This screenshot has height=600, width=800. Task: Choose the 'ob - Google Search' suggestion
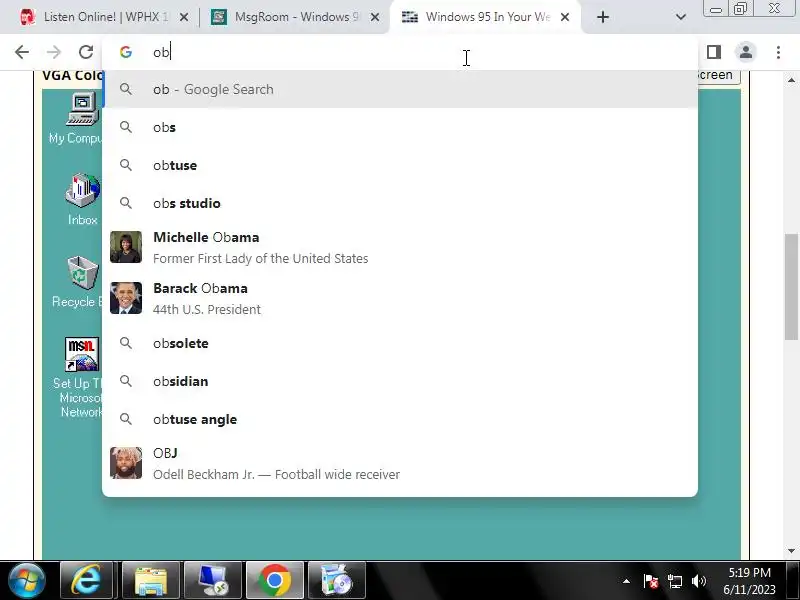(x=400, y=89)
